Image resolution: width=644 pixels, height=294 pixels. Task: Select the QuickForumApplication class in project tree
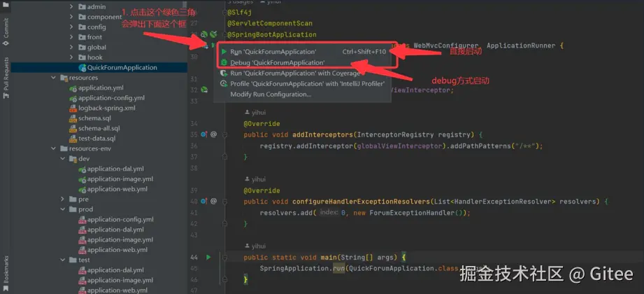point(118,67)
